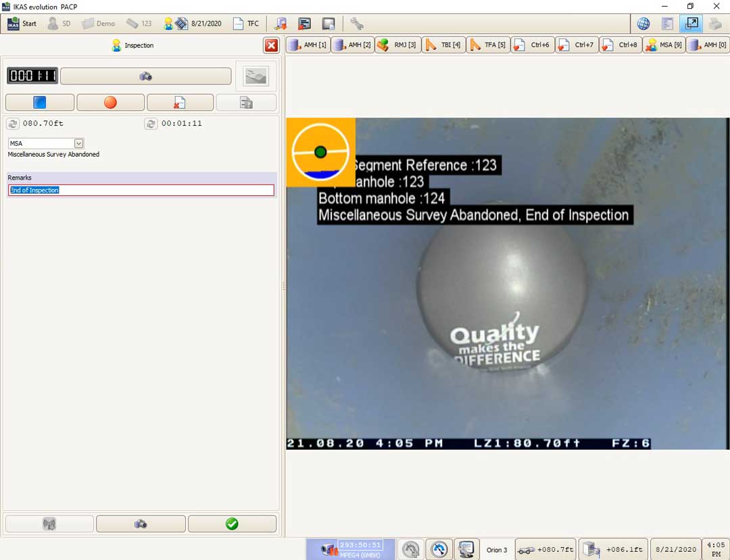Refresh the 00:01:11 time value
This screenshot has width=730, height=560.
click(x=151, y=124)
